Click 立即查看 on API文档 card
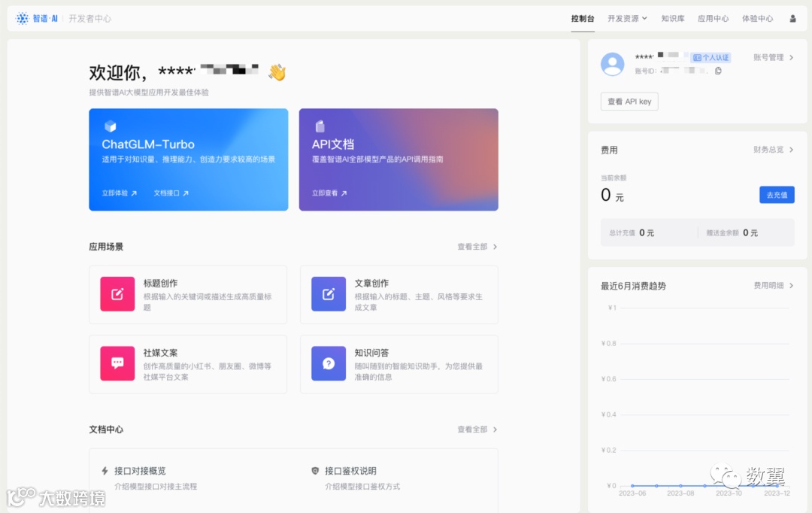 329,193
